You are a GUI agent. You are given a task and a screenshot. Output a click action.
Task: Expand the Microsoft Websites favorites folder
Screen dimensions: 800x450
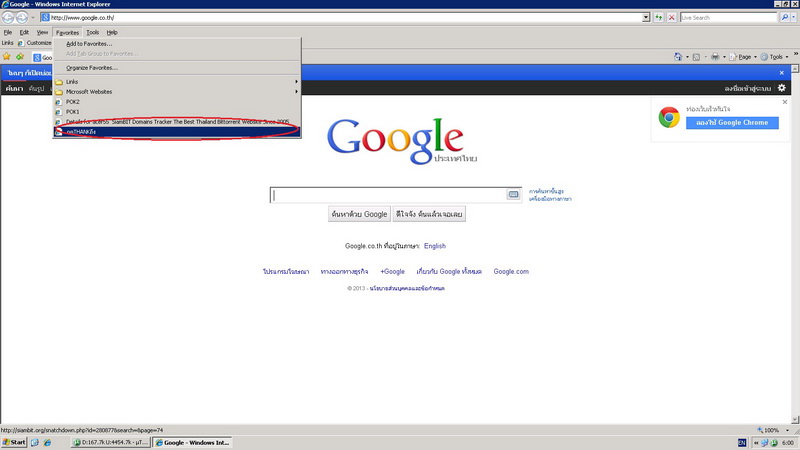click(x=177, y=92)
